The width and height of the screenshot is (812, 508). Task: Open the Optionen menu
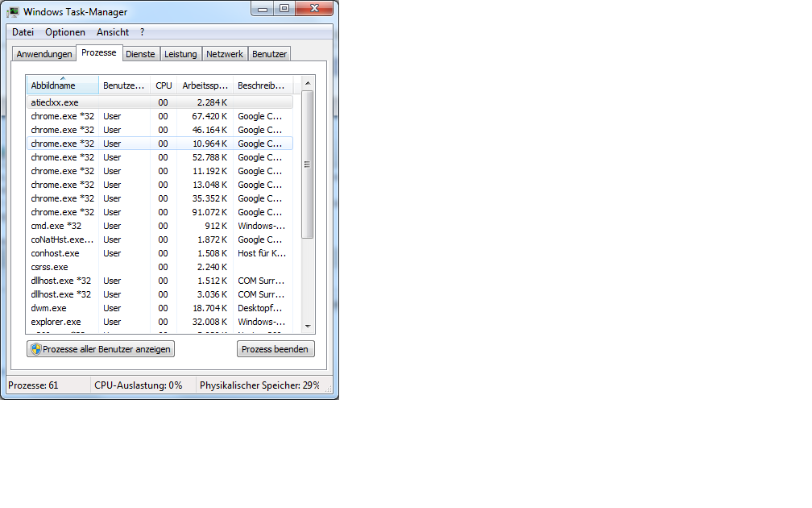point(65,32)
